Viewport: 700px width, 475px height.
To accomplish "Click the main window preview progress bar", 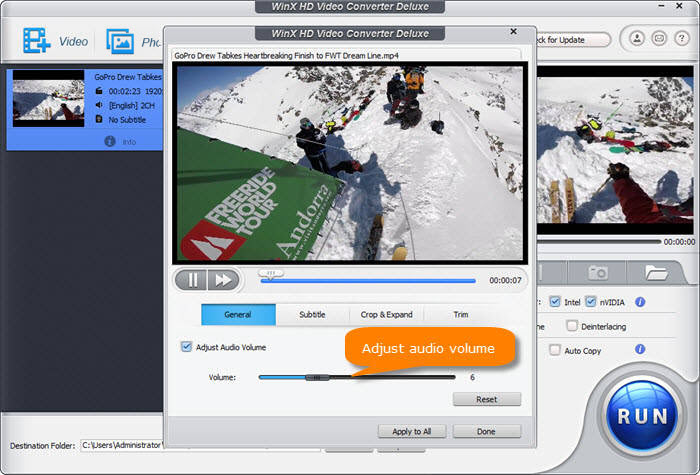I will (x=598, y=242).
